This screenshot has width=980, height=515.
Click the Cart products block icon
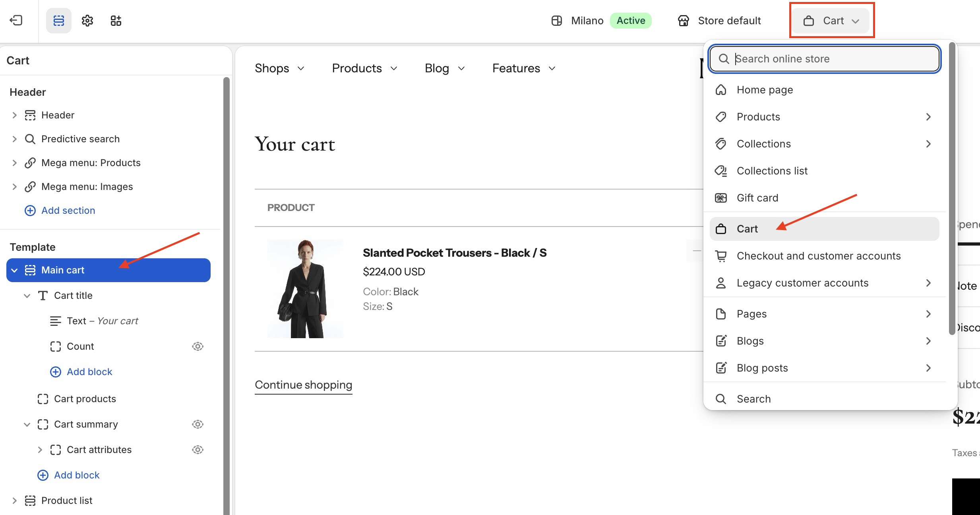pos(43,399)
